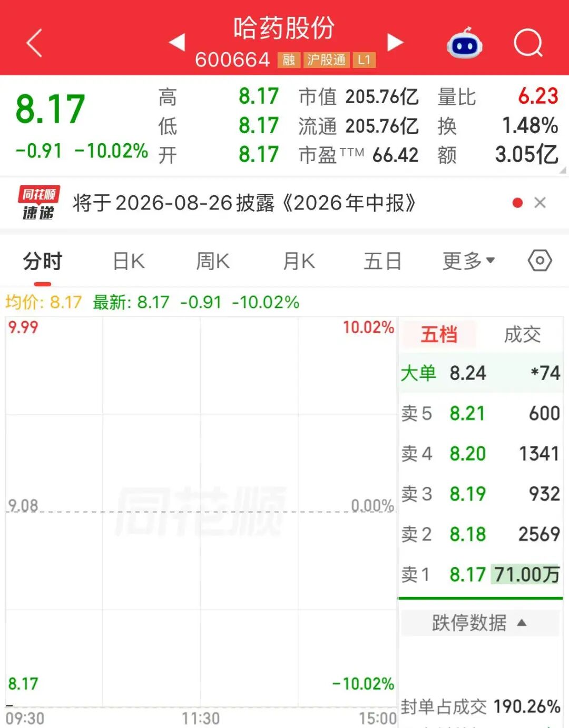Tap the 最新: 8.17 label
The width and height of the screenshot is (569, 728).
click(131, 302)
